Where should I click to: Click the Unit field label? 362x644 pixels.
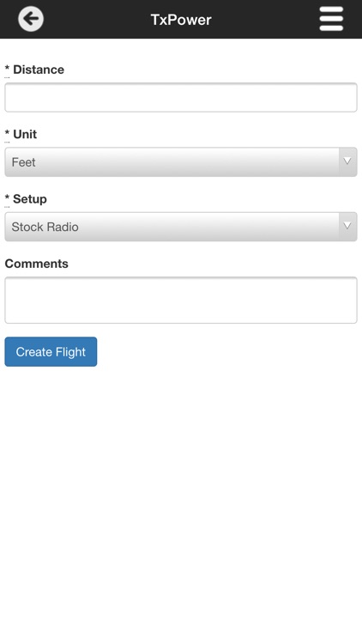point(25,134)
